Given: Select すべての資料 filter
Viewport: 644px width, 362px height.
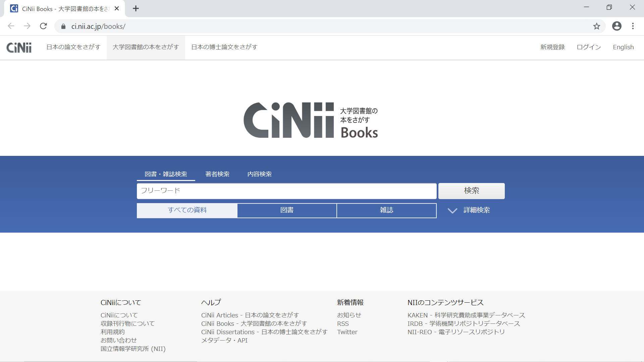Looking at the screenshot, I should click(x=187, y=210).
